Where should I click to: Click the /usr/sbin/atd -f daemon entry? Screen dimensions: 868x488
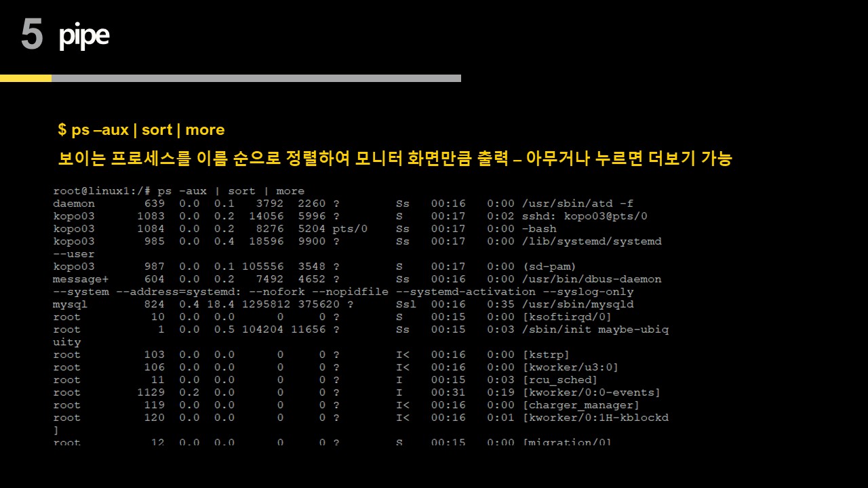pos(577,203)
